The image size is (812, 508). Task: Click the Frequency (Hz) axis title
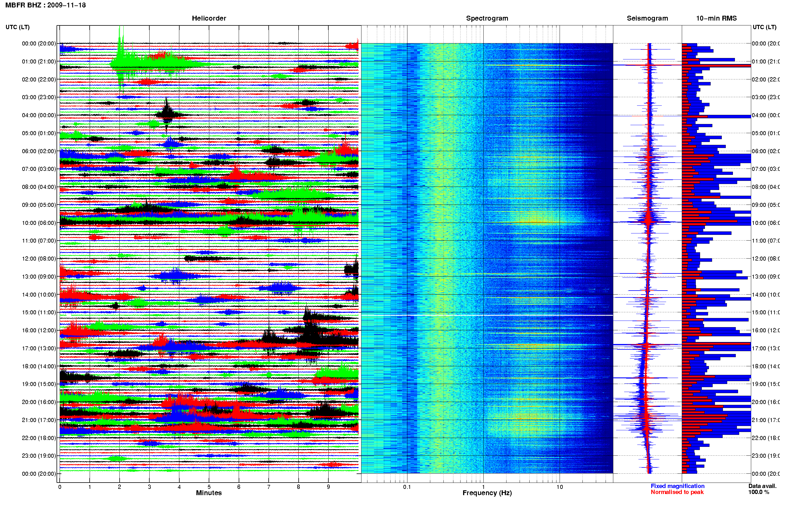[x=487, y=493]
